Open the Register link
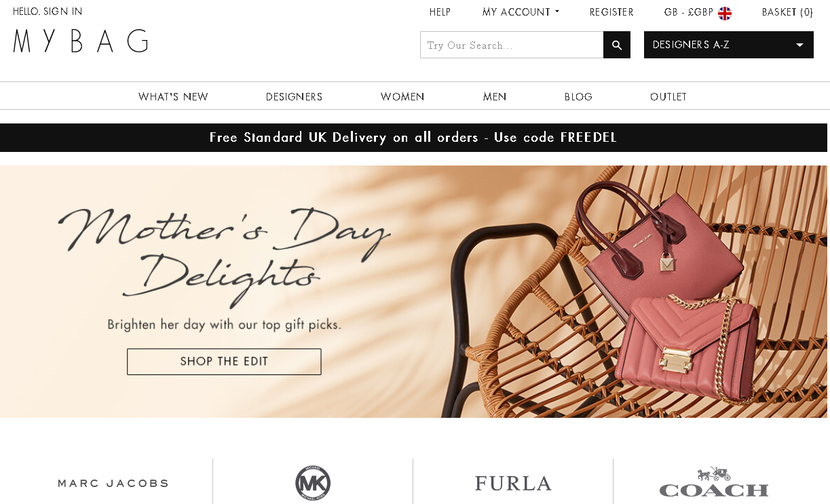The height and width of the screenshot is (504, 830). coord(611,12)
